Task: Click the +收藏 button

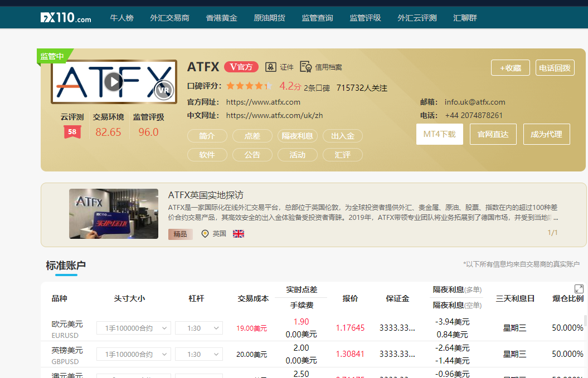Action: pyautogui.click(x=511, y=68)
